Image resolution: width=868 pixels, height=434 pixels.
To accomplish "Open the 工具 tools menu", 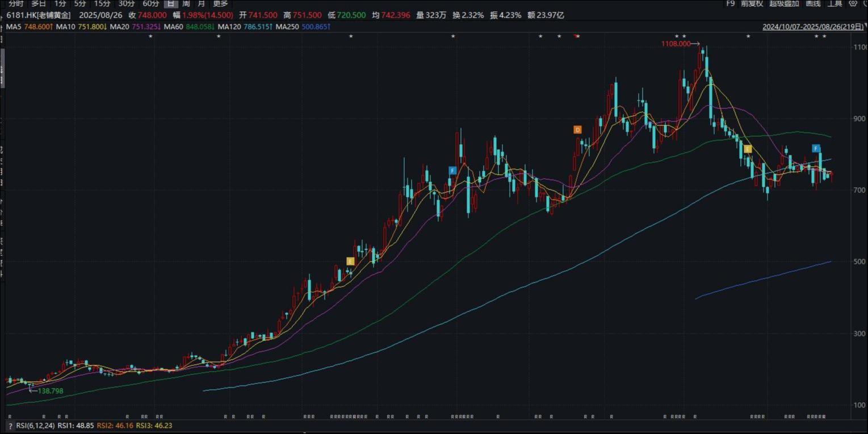I will tap(835, 3).
